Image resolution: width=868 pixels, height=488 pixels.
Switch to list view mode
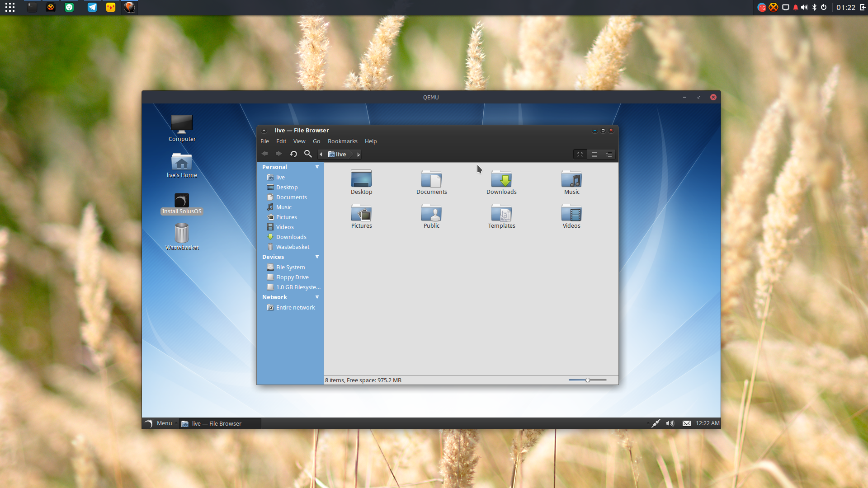(x=594, y=155)
